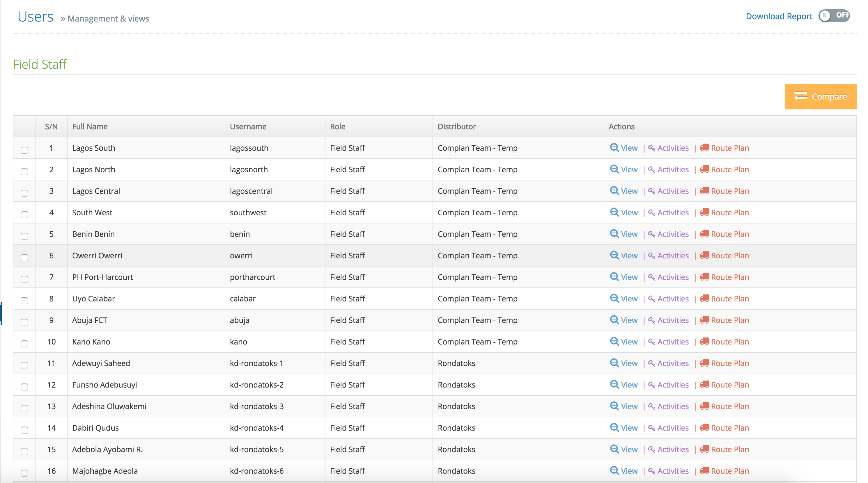Check the checkbox for the South West row
Viewport: 868px width, 483px height.
(24, 214)
